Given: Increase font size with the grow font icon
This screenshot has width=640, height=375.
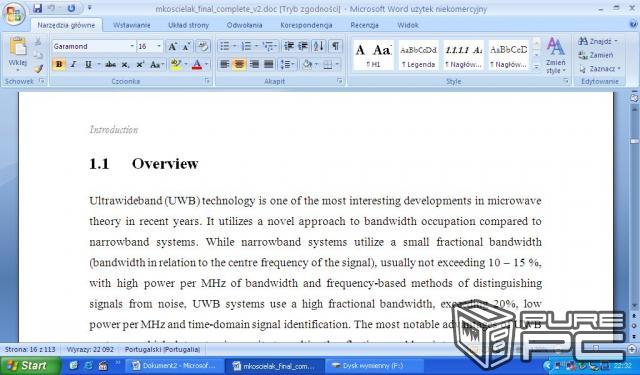Looking at the screenshot, I should pos(173,47).
